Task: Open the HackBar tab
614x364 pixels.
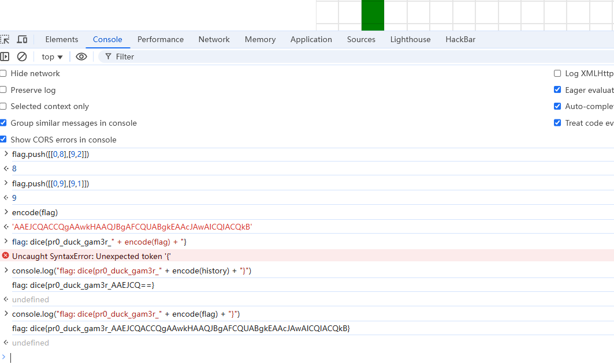Action: click(x=460, y=39)
